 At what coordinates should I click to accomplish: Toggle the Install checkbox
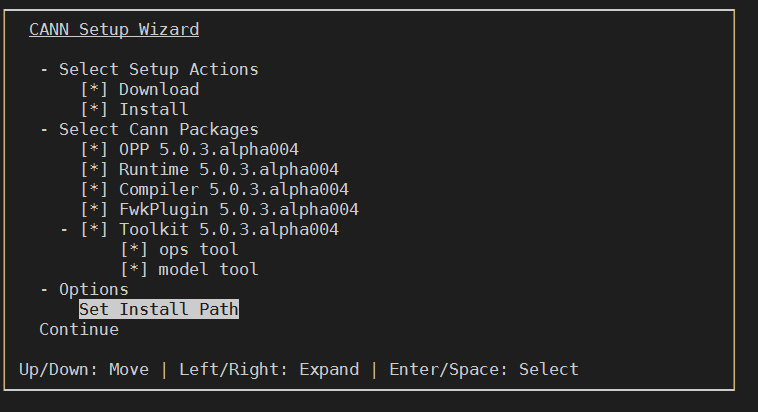94,110
